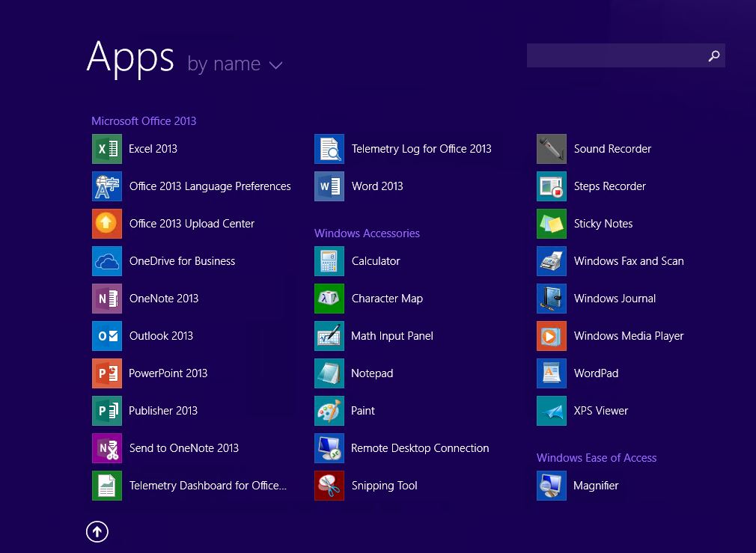Click the chevron next to 'by name'
Image resolution: width=756 pixels, height=553 pixels.
click(275, 66)
